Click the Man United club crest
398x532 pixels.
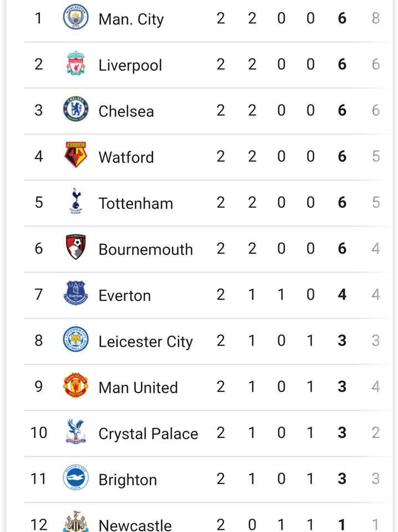[x=75, y=386]
